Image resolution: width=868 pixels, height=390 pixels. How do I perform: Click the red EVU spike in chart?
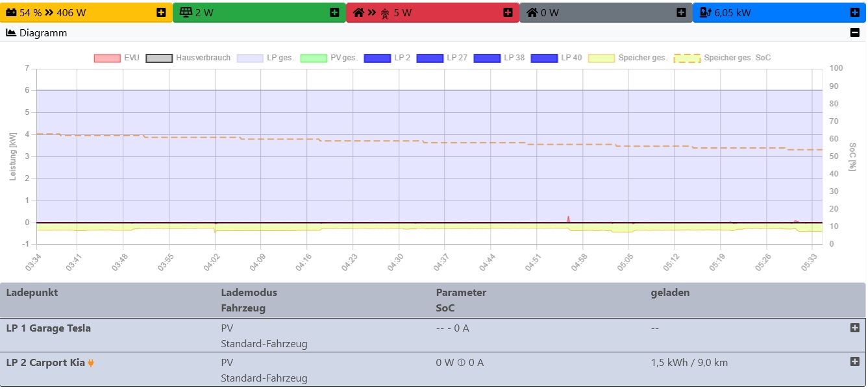(x=568, y=219)
